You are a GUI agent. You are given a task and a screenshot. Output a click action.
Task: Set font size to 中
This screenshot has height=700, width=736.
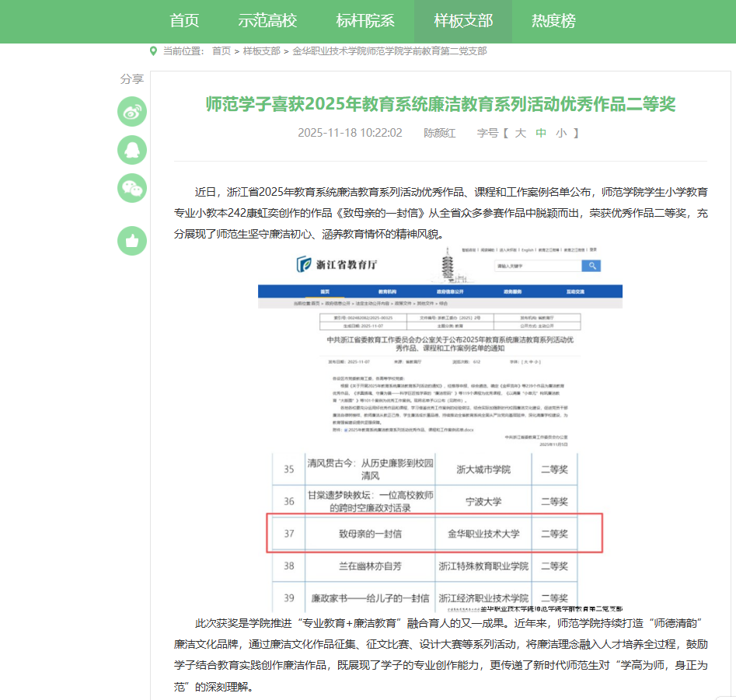pyautogui.click(x=541, y=133)
